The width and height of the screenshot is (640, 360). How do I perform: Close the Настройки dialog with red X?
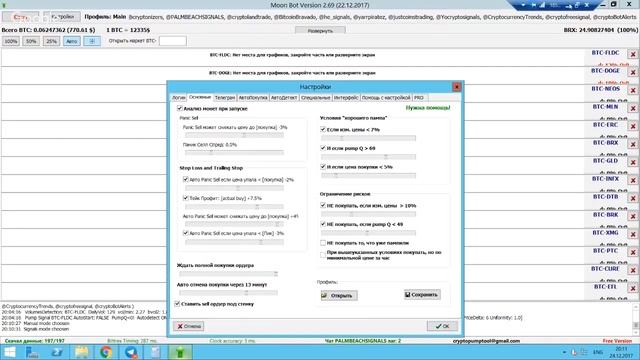pos(456,87)
